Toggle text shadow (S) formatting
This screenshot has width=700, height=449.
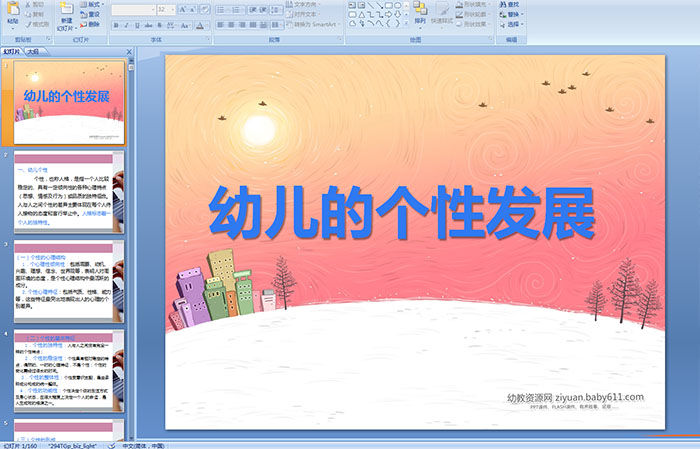coord(159,25)
